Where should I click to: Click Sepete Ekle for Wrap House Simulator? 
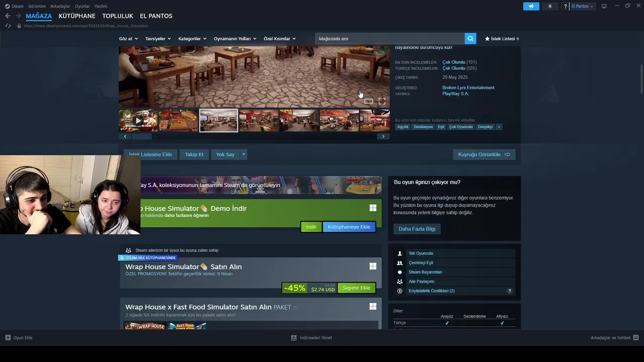pos(357,288)
